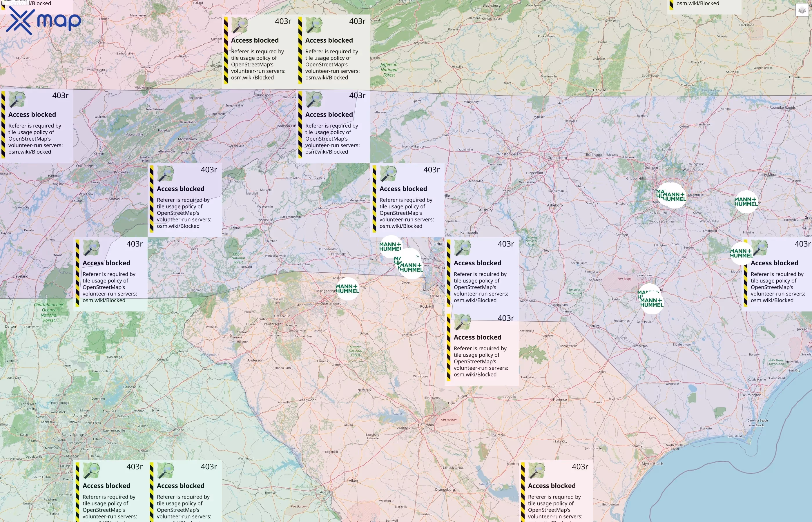Click the Columbia city label
812x522 pixels.
426,425
